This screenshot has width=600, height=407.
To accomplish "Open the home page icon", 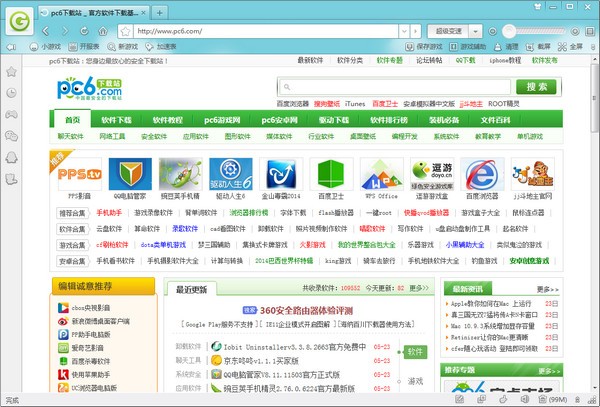I will [103, 31].
